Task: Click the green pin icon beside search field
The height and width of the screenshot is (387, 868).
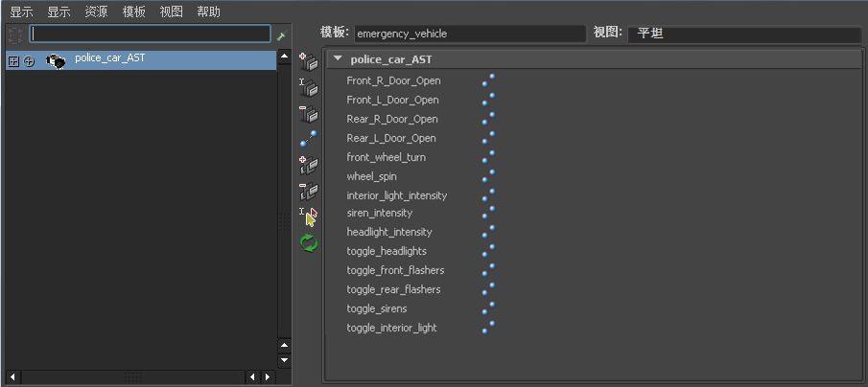Action: coord(281,36)
